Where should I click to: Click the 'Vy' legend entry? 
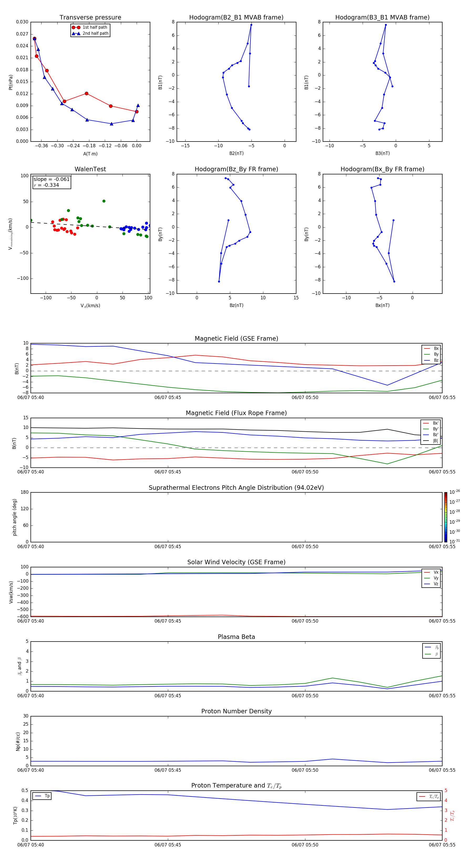pos(431,578)
